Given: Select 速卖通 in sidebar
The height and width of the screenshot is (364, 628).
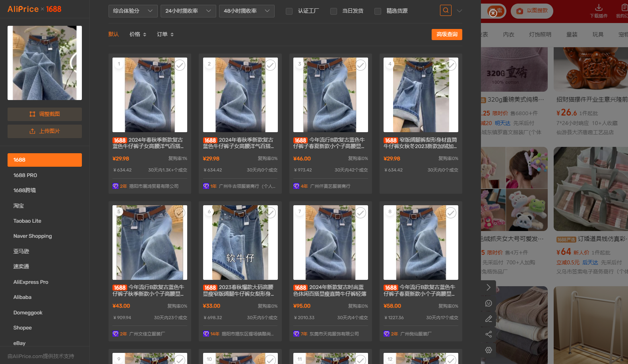Looking at the screenshot, I should (21, 267).
